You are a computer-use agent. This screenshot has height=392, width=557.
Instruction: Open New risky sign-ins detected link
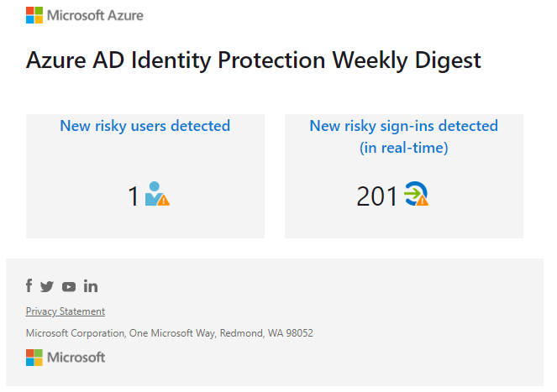(404, 126)
